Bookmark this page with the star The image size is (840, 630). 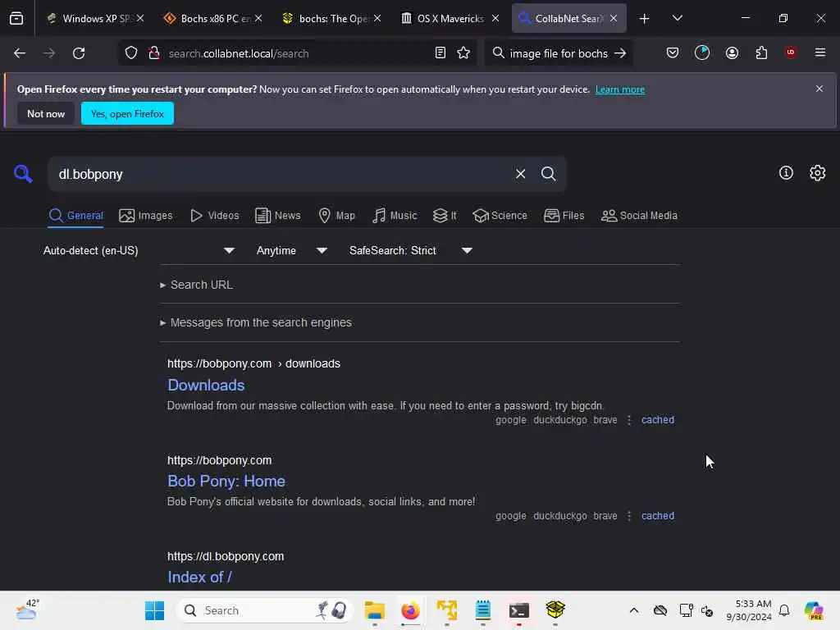[463, 52]
